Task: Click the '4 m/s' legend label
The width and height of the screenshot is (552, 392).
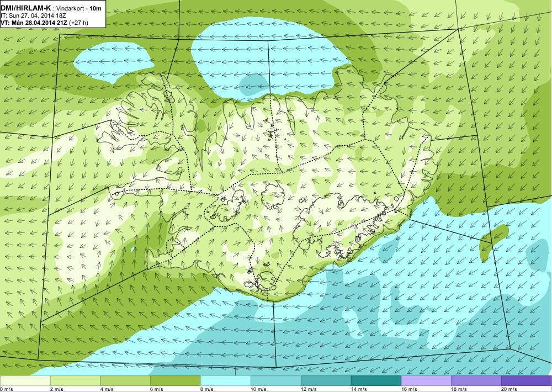Action: (x=107, y=389)
